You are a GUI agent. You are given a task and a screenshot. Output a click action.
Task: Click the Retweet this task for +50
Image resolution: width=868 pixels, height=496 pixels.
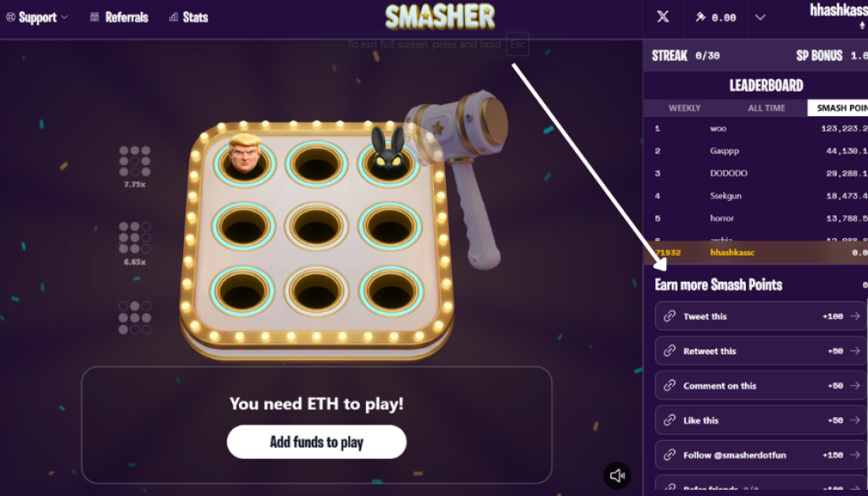tap(760, 351)
